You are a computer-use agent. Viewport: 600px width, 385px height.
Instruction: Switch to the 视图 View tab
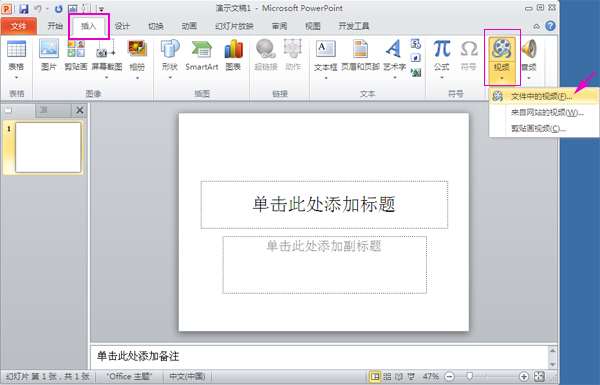pos(313,26)
